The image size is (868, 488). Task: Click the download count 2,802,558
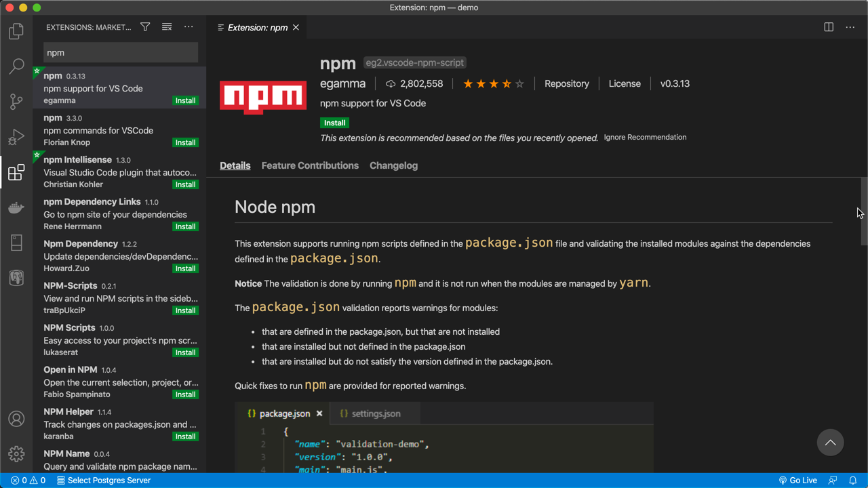pyautogui.click(x=414, y=84)
